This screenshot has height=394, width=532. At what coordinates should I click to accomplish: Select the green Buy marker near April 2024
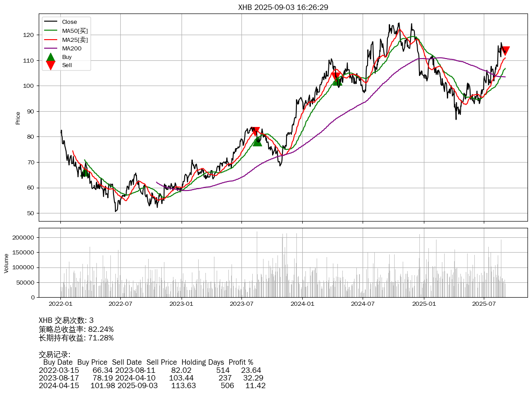coord(337,81)
